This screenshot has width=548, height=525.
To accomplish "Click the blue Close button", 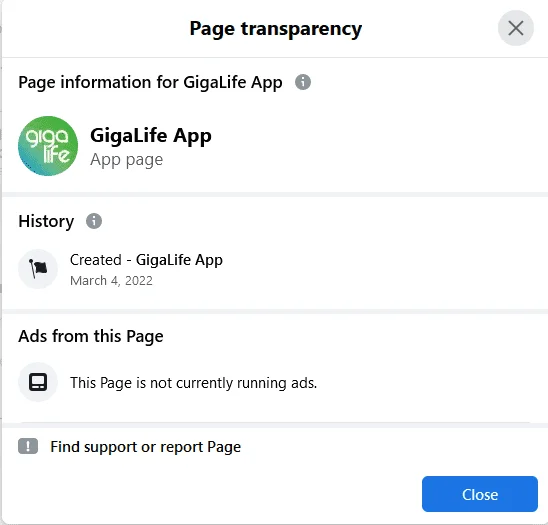I will click(x=480, y=494).
